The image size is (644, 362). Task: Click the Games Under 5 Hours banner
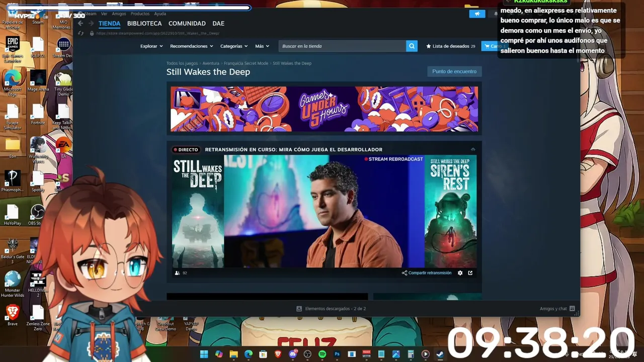click(324, 109)
